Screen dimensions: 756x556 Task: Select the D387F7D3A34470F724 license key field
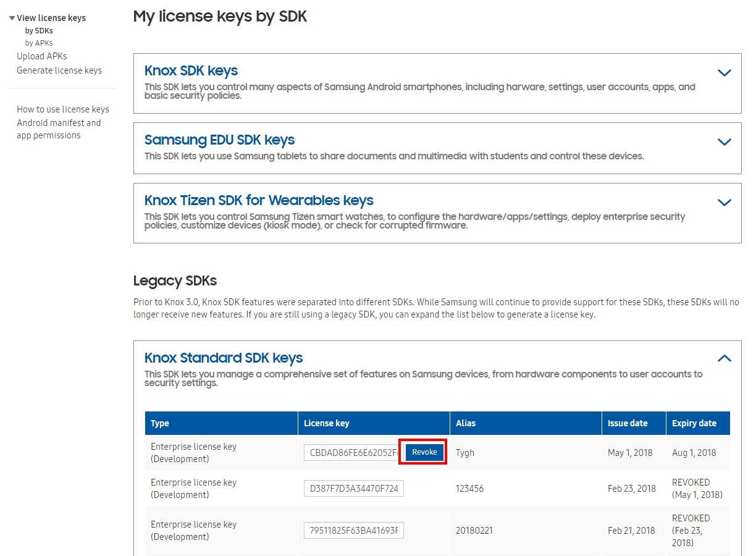[354, 489]
